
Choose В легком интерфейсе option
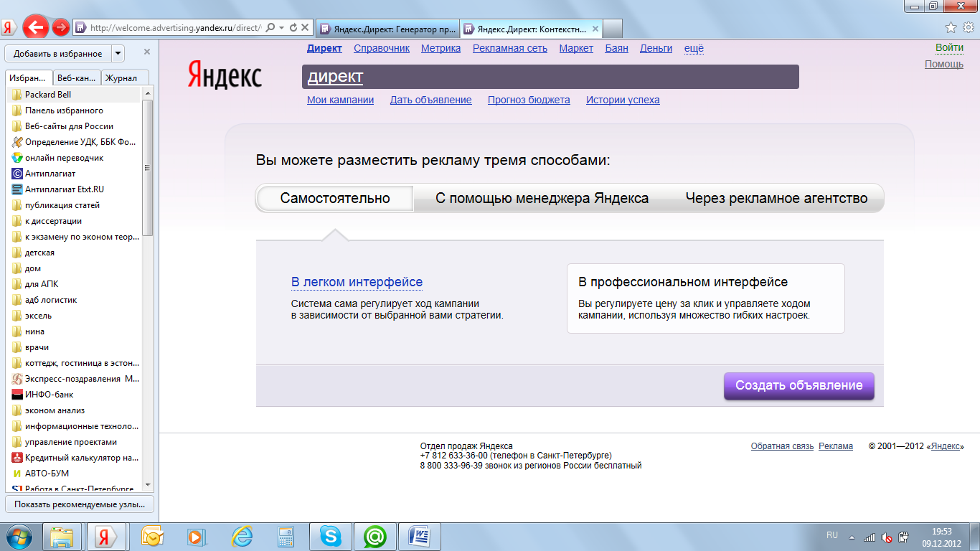click(357, 282)
